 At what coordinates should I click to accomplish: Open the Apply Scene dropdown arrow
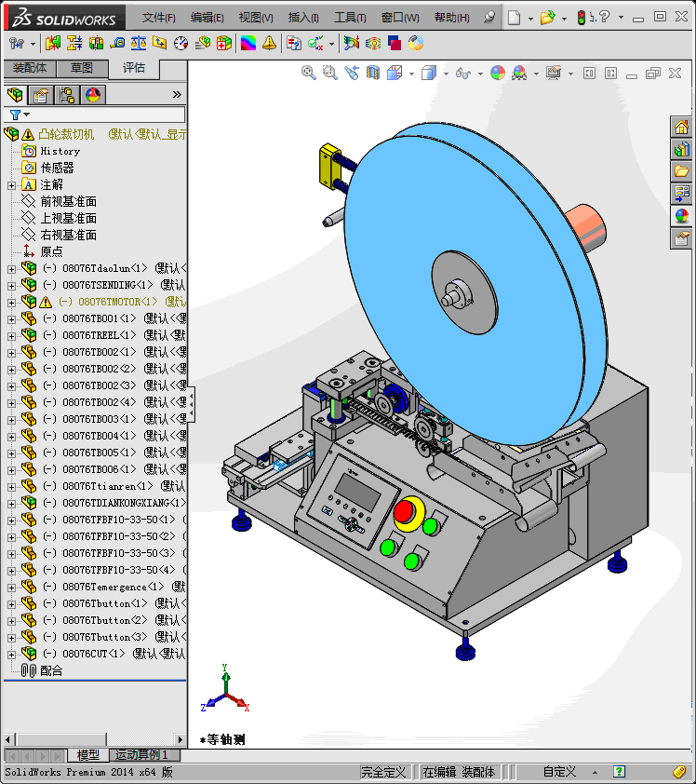(536, 74)
